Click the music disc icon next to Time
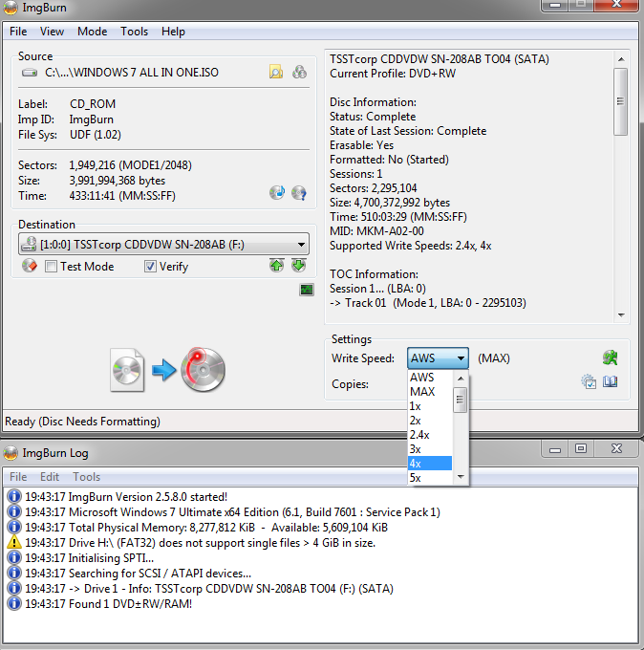 [x=277, y=193]
